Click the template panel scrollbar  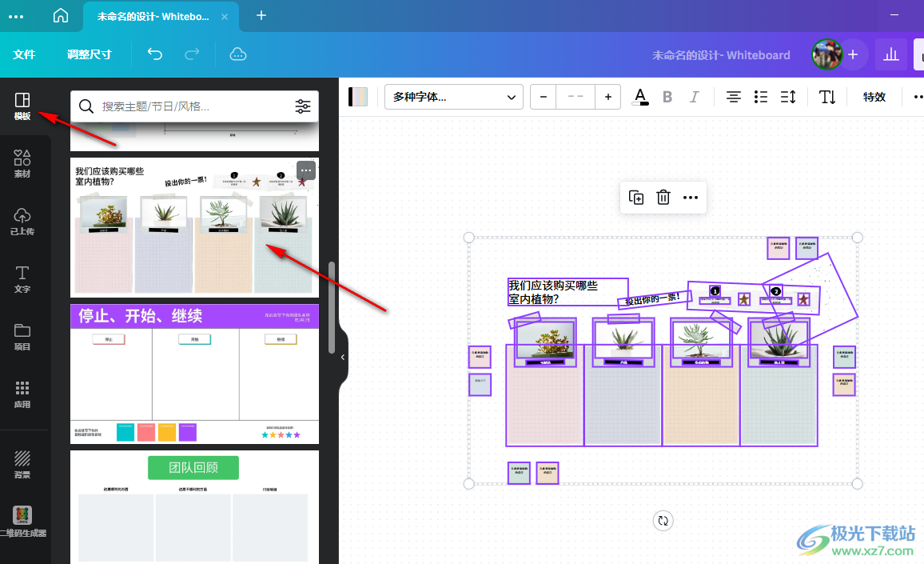pos(331,306)
